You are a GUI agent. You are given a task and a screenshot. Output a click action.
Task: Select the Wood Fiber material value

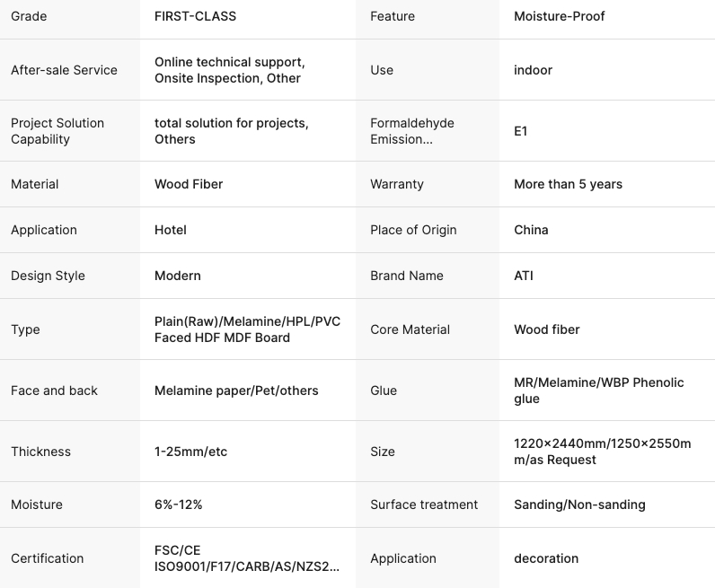[x=189, y=184]
